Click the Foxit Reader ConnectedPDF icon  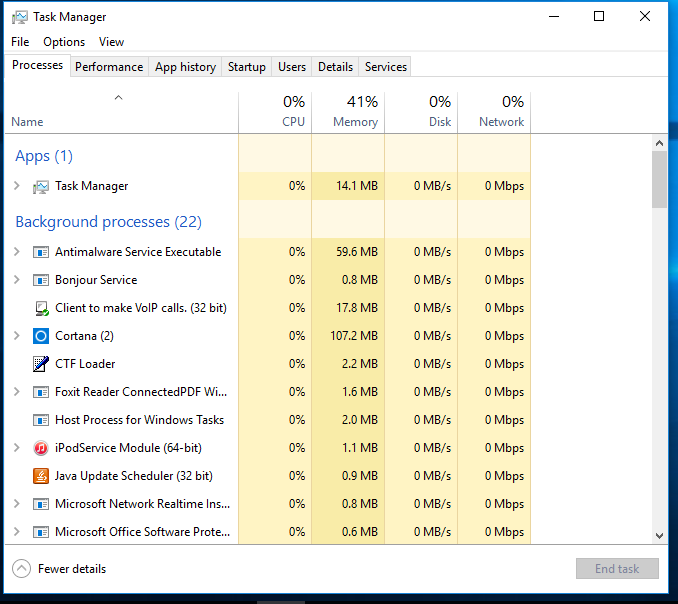pos(41,392)
